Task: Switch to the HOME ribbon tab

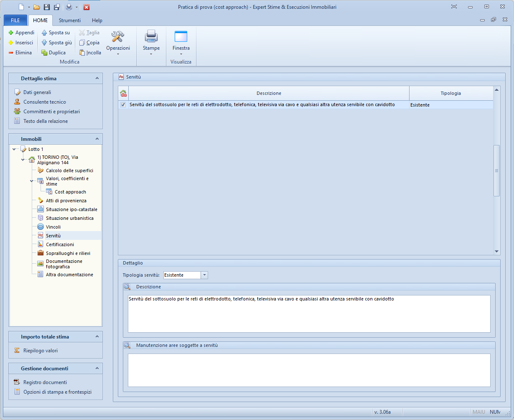Action: tap(41, 20)
